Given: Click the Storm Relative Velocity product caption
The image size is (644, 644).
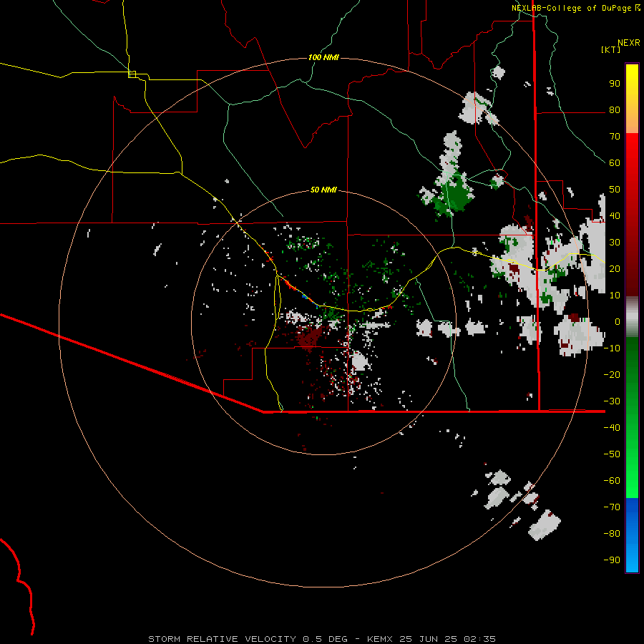Looking at the screenshot, I should (x=321, y=639).
